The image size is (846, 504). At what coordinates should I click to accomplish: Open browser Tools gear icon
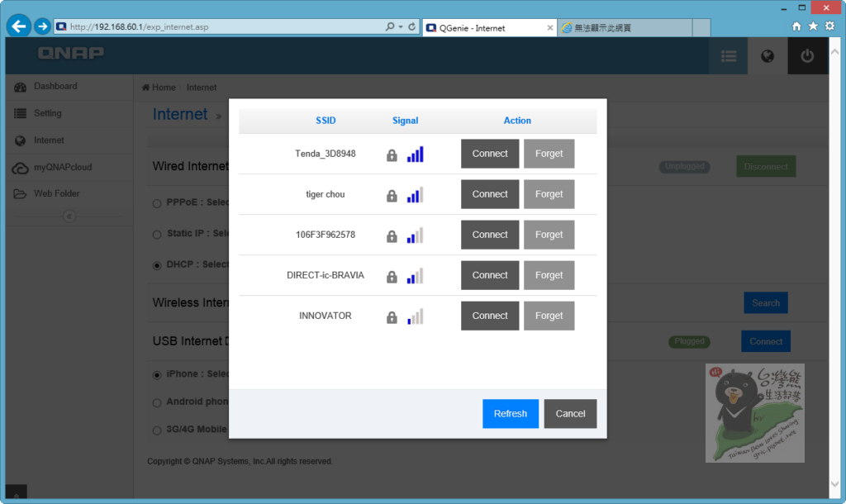pos(829,26)
